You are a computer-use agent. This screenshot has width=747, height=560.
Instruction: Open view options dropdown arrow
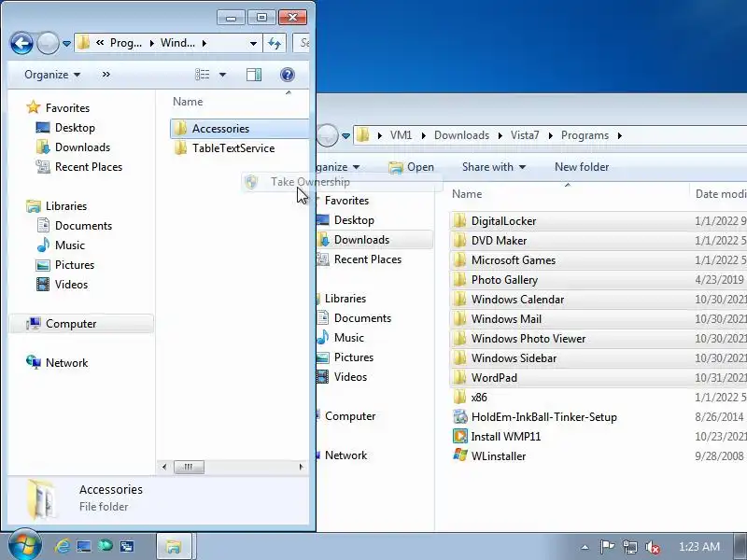pos(222,75)
